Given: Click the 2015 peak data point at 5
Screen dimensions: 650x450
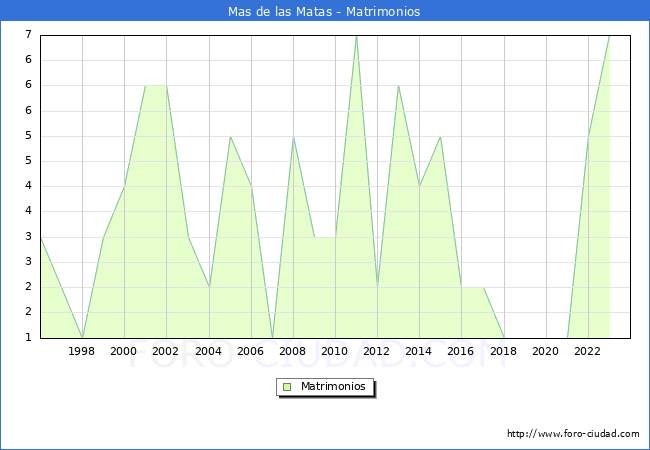Looking at the screenshot, I should tap(441, 136).
